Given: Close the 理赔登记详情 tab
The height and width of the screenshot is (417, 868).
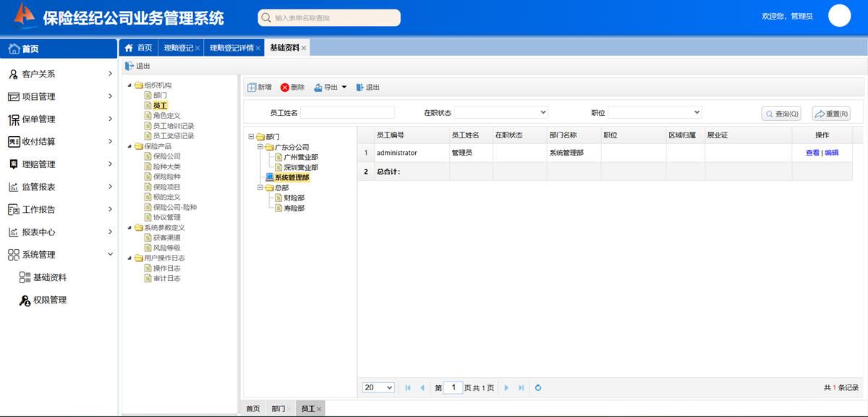Looking at the screenshot, I should tap(258, 49).
